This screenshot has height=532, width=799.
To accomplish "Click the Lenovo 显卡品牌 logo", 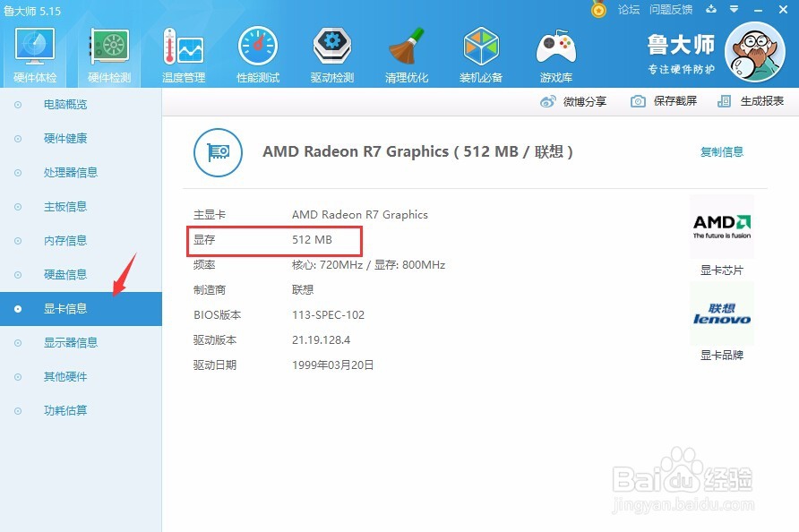I will click(722, 313).
